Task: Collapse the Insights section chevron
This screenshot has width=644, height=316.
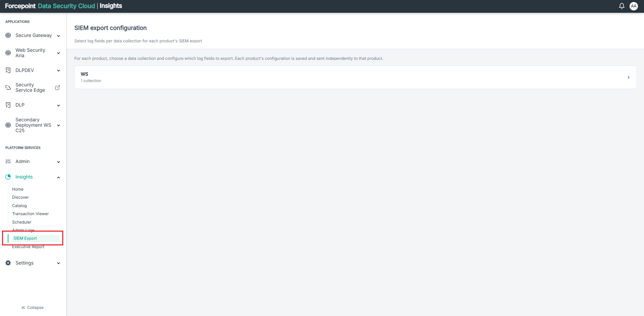Action: pyautogui.click(x=59, y=177)
